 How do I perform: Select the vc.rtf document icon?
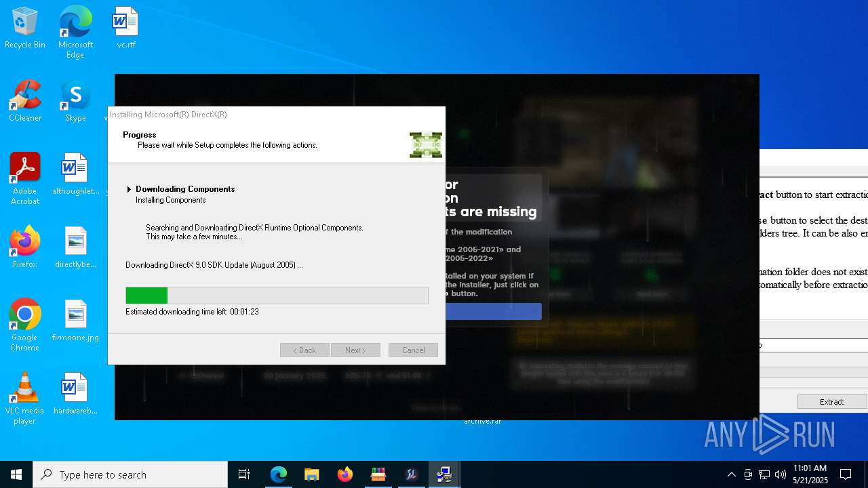coord(125,28)
